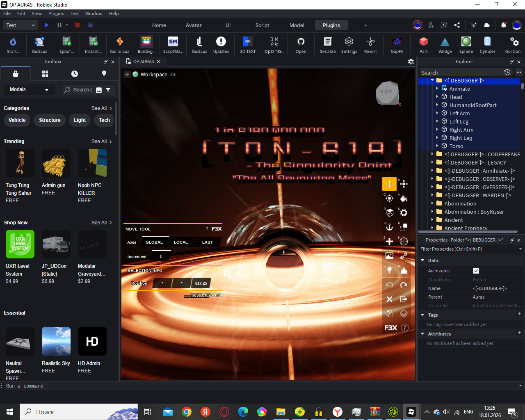Open the Models category dropdown in Toolbox
Image resolution: width=525 pixels, height=420 pixels.
pyautogui.click(x=29, y=89)
